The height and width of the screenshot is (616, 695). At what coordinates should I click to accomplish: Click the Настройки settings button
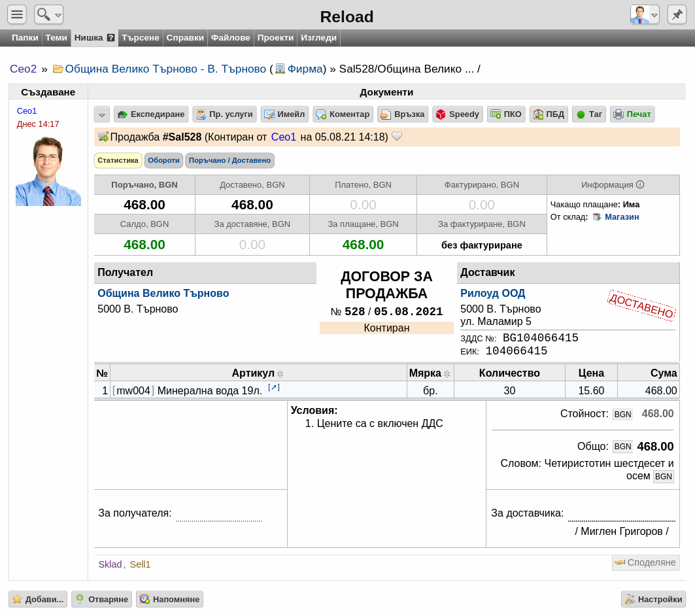click(x=653, y=599)
